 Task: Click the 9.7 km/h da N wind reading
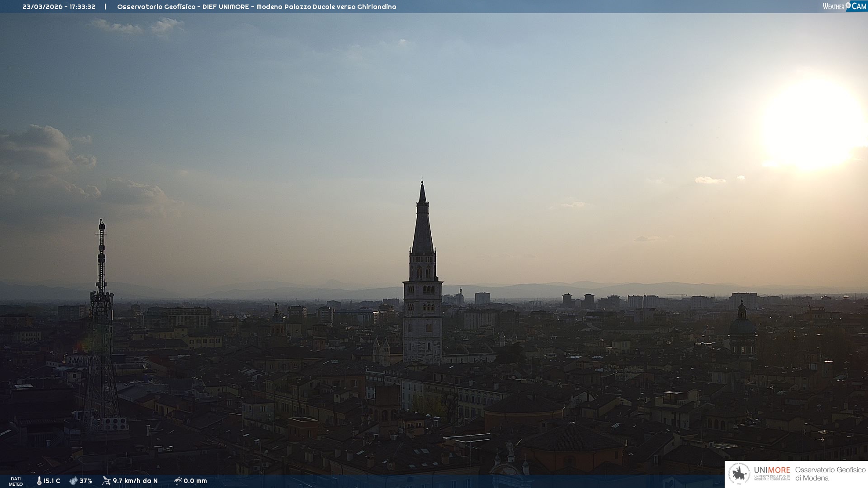135,481
